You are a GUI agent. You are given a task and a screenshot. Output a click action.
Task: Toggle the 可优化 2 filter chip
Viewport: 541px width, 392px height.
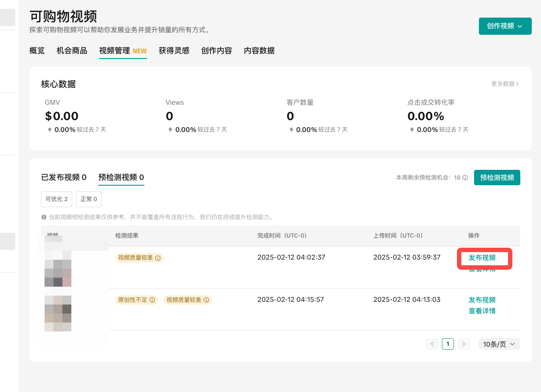[56, 199]
